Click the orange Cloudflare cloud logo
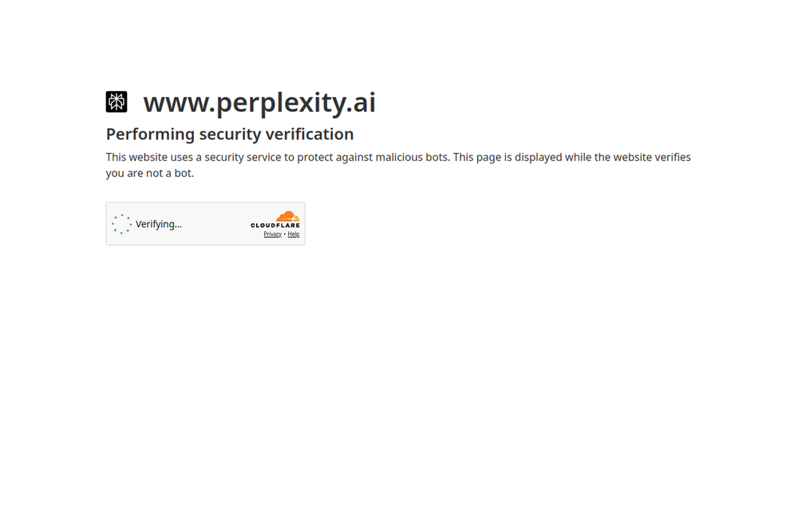The width and height of the screenshot is (798, 532). pos(287,216)
